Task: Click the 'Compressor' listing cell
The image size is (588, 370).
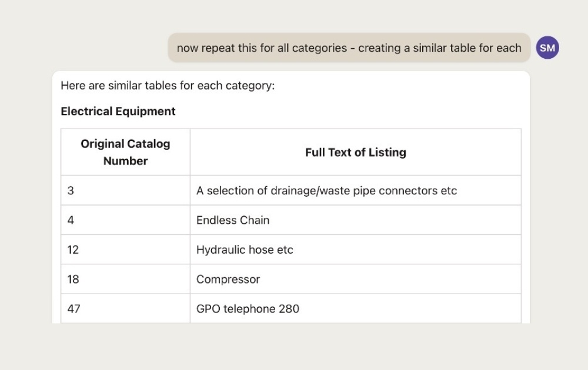Action: pyautogui.click(x=356, y=279)
